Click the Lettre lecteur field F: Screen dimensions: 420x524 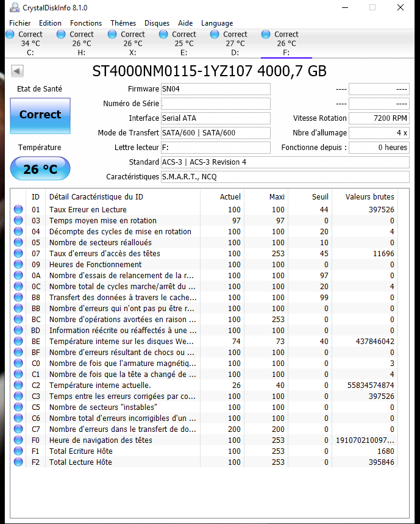click(x=216, y=148)
